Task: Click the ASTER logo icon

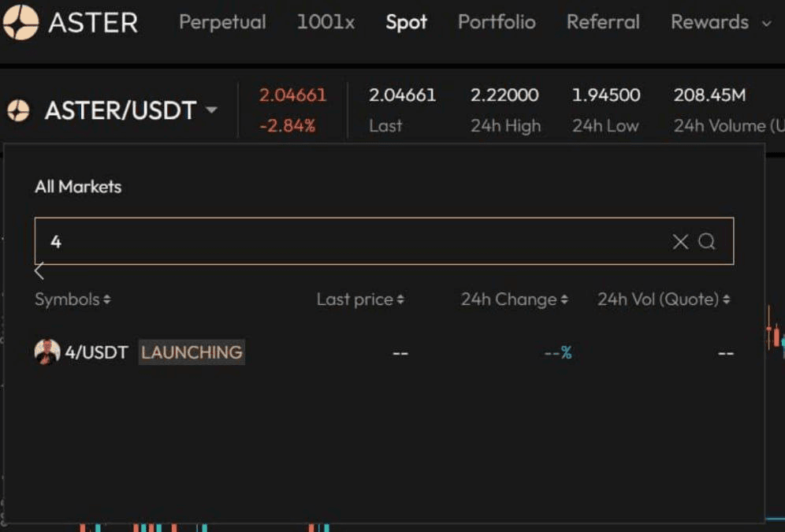Action: (x=20, y=22)
